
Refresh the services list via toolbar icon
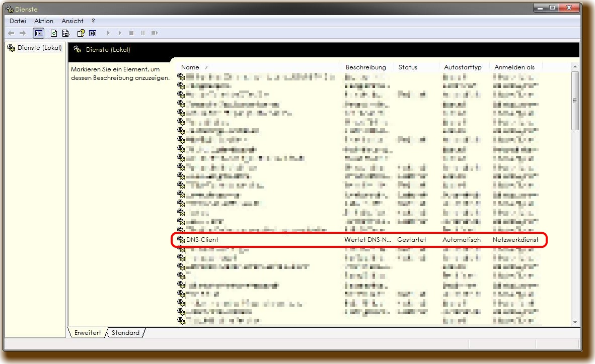(54, 33)
